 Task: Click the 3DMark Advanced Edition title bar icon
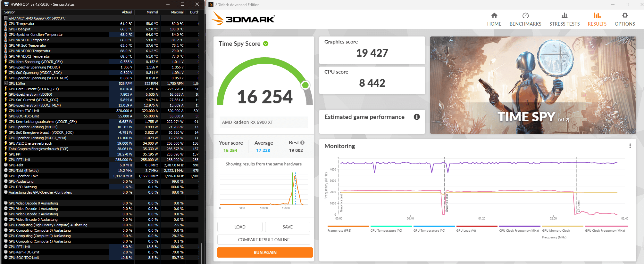tap(211, 4)
